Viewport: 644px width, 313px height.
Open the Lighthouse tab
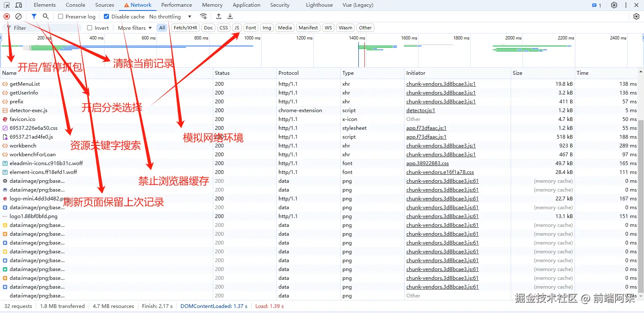tap(319, 5)
